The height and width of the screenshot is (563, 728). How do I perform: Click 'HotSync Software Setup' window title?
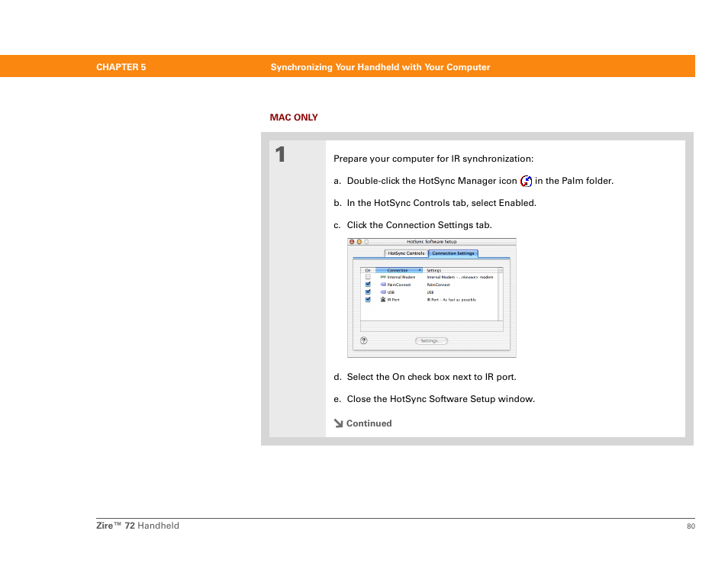coord(431,242)
